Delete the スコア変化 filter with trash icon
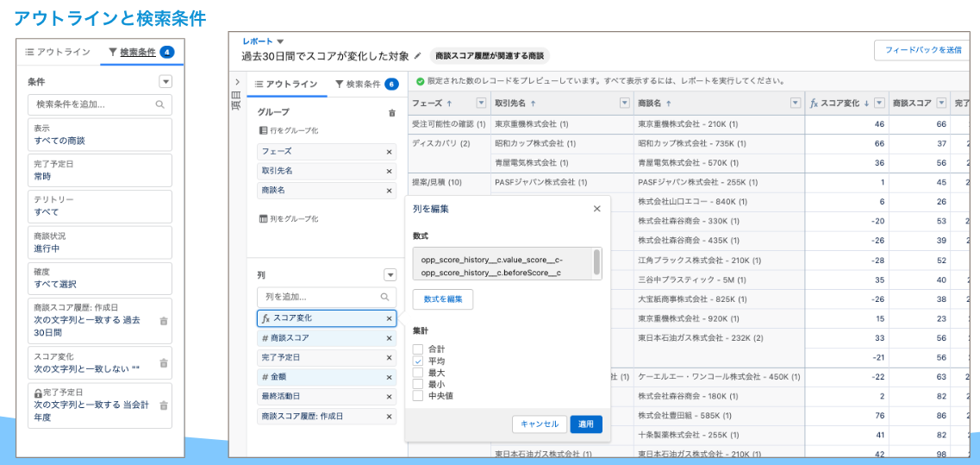 [164, 362]
